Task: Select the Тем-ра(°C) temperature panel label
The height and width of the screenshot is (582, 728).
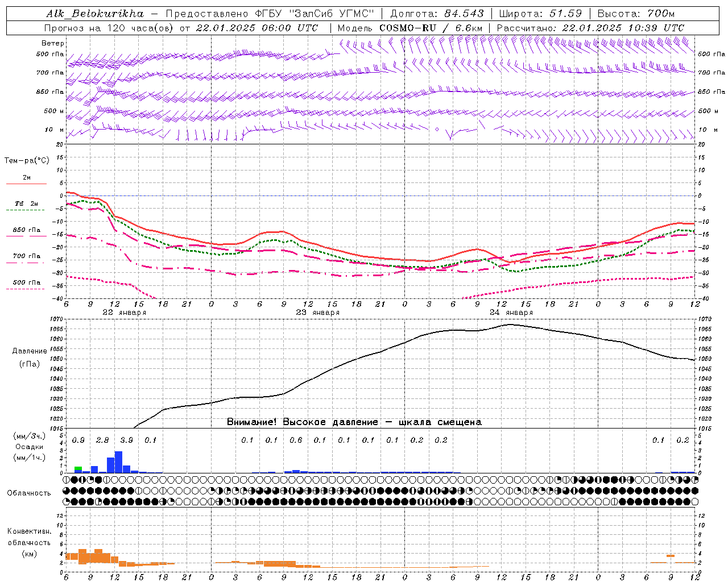Action: pos(27,161)
